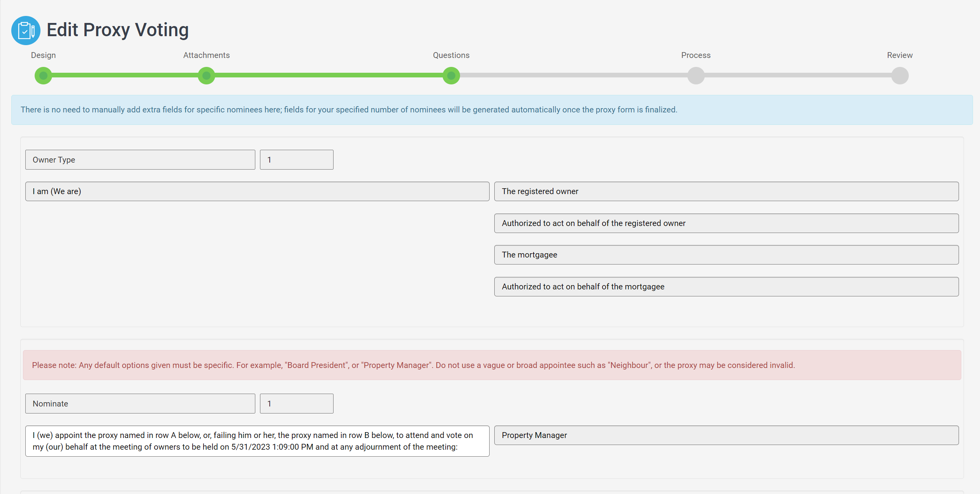Screen dimensions: 980x494
Task: Jump to the Process step circle
Action: tap(696, 75)
